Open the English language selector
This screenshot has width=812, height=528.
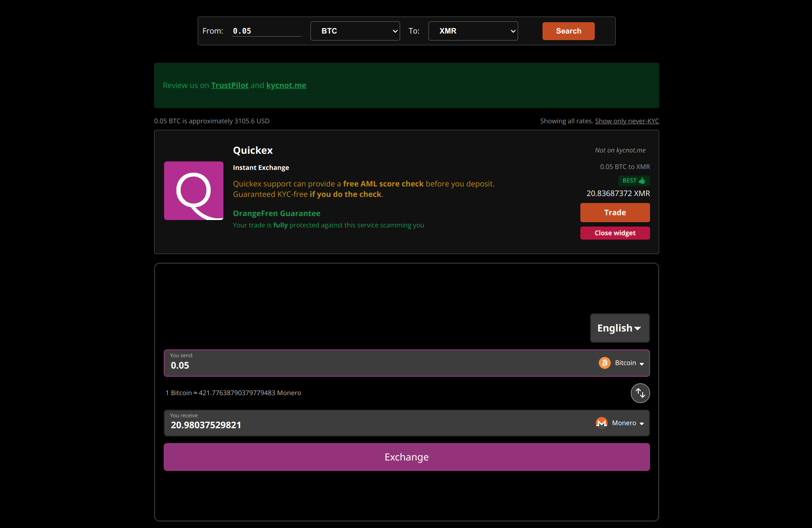click(x=620, y=328)
